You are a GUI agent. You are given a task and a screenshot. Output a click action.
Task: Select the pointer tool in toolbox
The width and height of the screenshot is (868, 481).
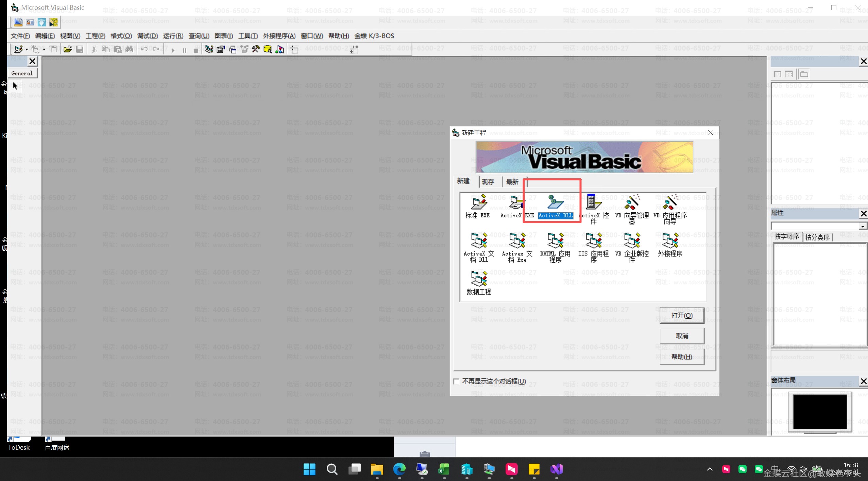tap(15, 86)
